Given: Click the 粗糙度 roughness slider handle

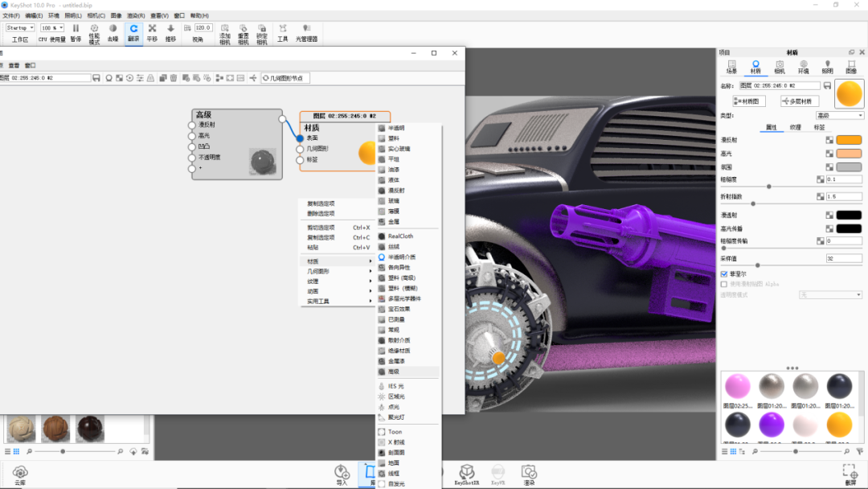Looking at the screenshot, I should 769,187.
